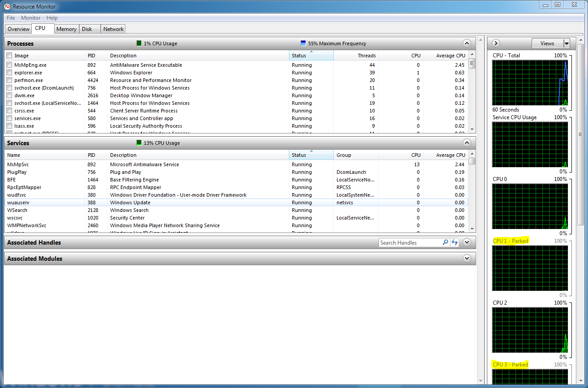Click the green CPU Usage indicator square
The width and height of the screenshot is (588, 388).
tap(138, 43)
